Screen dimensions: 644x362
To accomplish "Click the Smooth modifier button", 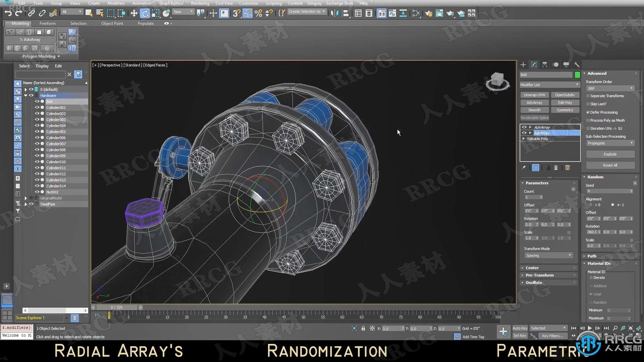I will [535, 110].
